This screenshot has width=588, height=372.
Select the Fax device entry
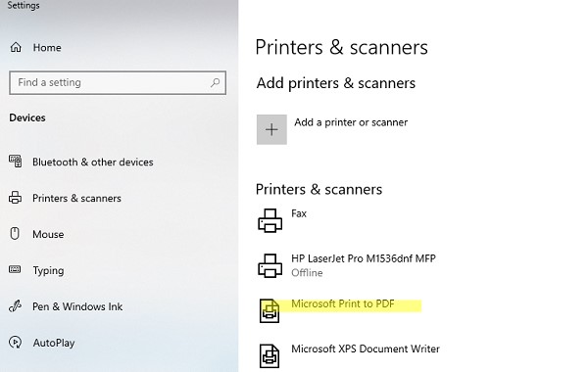pos(299,213)
